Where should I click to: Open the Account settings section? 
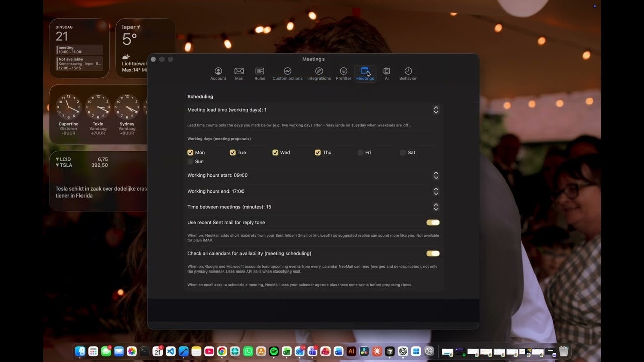pyautogui.click(x=218, y=73)
